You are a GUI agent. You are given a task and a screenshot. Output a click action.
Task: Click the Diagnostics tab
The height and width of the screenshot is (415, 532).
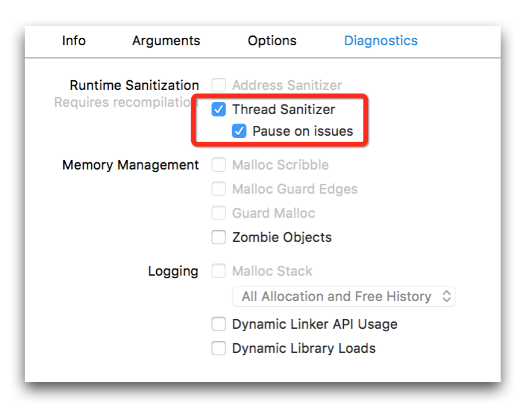coord(381,41)
